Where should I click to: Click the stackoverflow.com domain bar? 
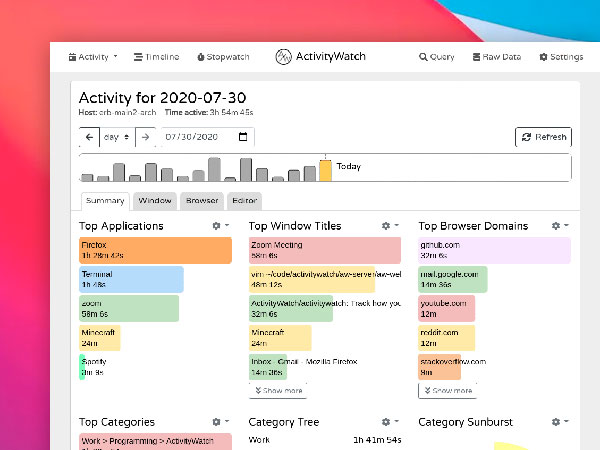[452, 367]
